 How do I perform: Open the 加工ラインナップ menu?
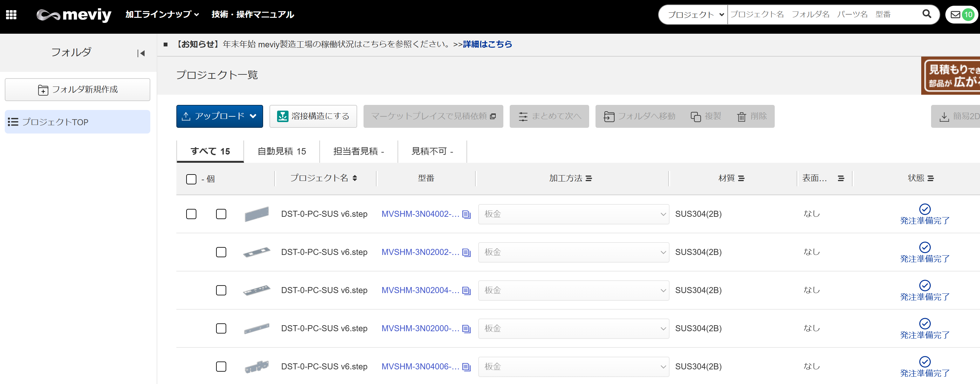tap(162, 14)
